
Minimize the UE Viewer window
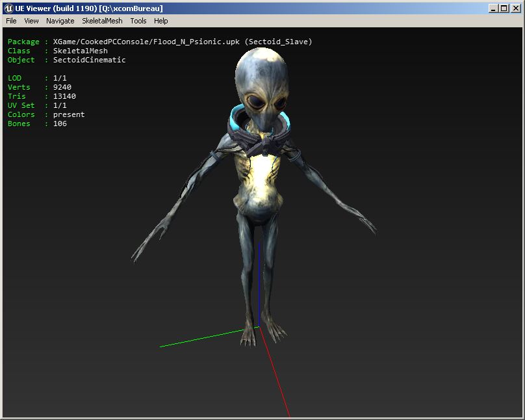493,8
